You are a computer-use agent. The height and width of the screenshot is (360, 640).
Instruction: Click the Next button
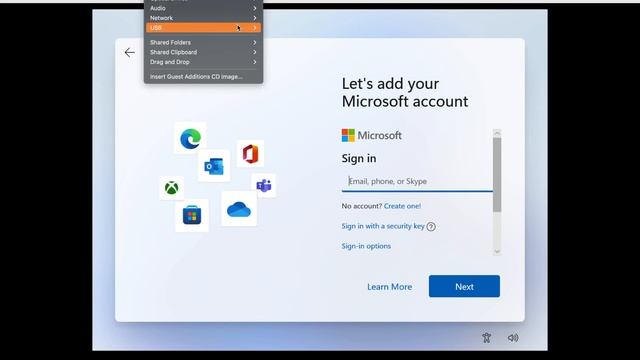(464, 286)
